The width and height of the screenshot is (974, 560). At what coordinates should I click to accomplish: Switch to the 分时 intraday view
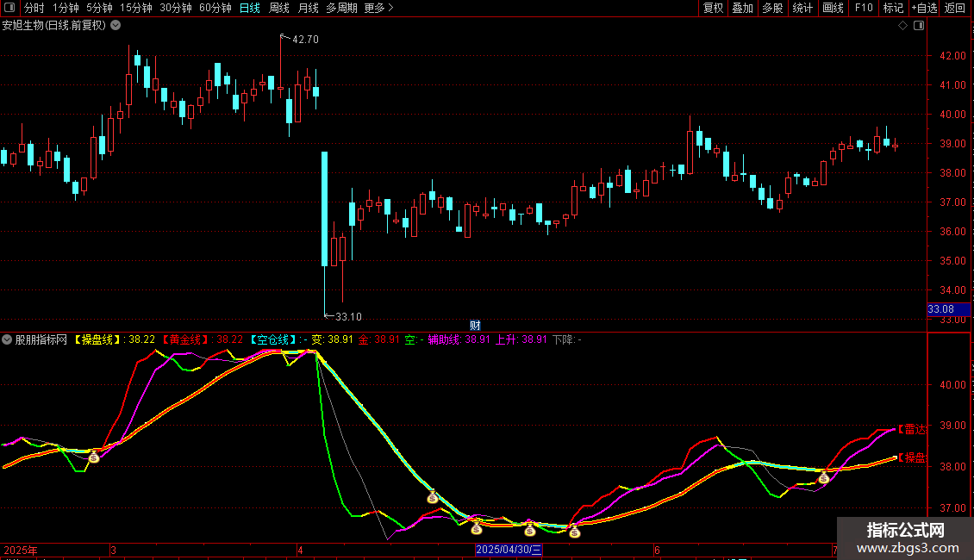tap(34, 8)
